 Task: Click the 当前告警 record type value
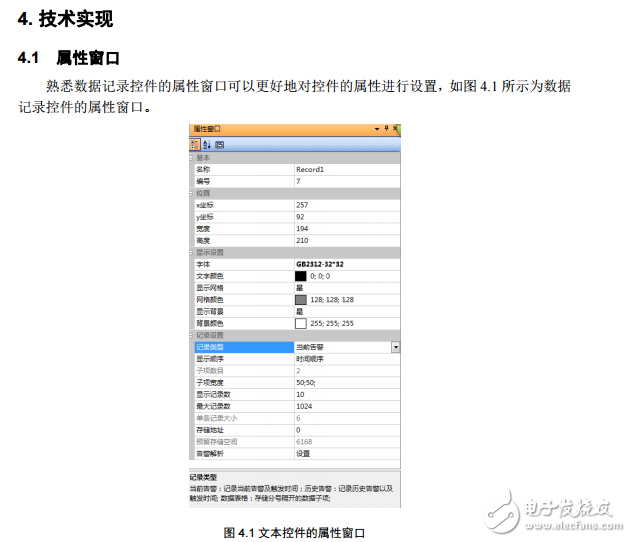click(x=310, y=347)
